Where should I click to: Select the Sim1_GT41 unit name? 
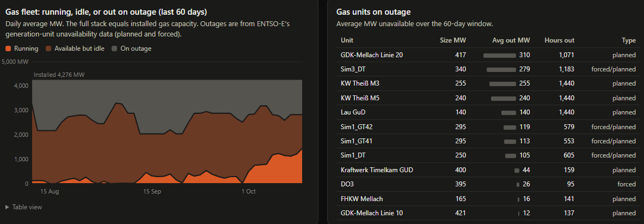pyautogui.click(x=357, y=141)
